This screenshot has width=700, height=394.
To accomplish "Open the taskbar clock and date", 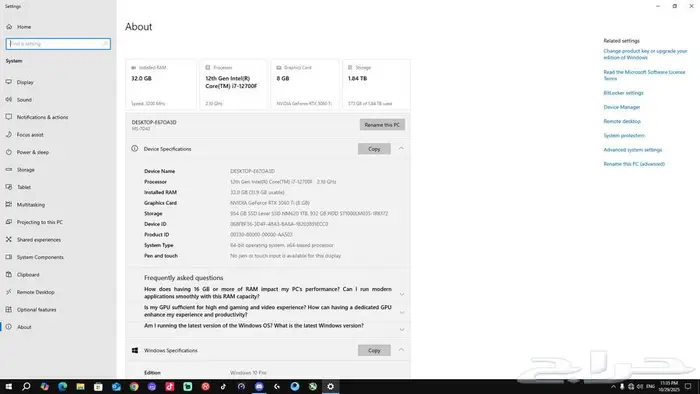I will 668,386.
